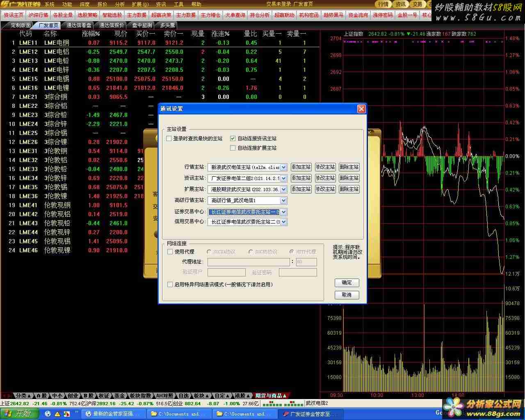525x420 pixels.
Task: Open 资讯主站 server dropdown
Action: 283,178
